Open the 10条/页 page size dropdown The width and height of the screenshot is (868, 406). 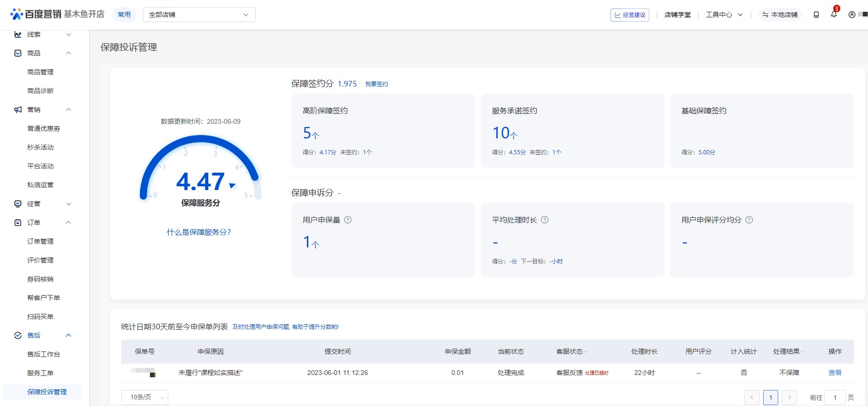click(x=145, y=397)
